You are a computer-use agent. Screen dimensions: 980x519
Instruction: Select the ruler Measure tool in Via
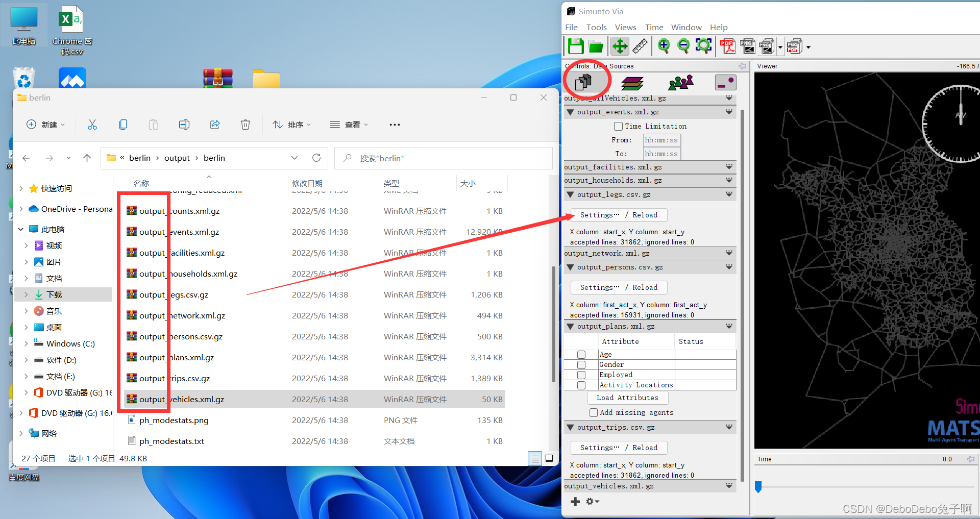pos(640,46)
